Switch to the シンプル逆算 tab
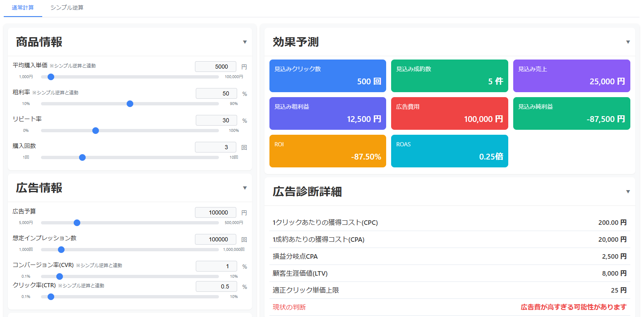Viewport: 644px width, 317px height. click(x=67, y=8)
